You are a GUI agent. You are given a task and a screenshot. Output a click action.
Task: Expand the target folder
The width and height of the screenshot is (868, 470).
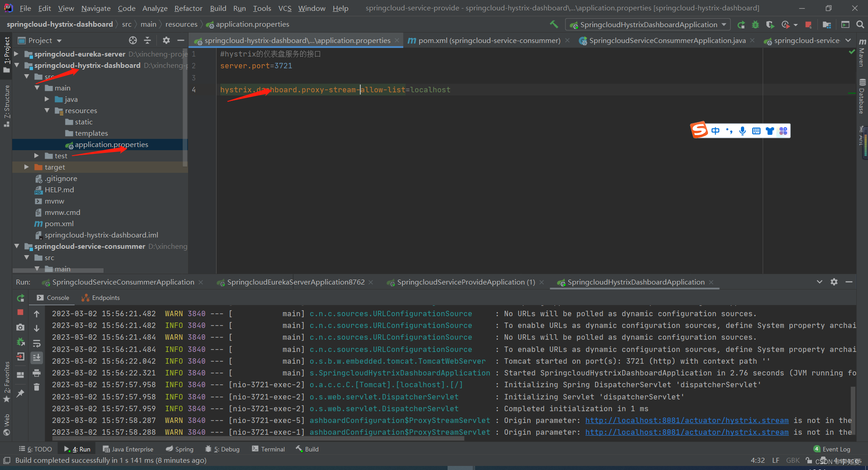click(x=27, y=167)
